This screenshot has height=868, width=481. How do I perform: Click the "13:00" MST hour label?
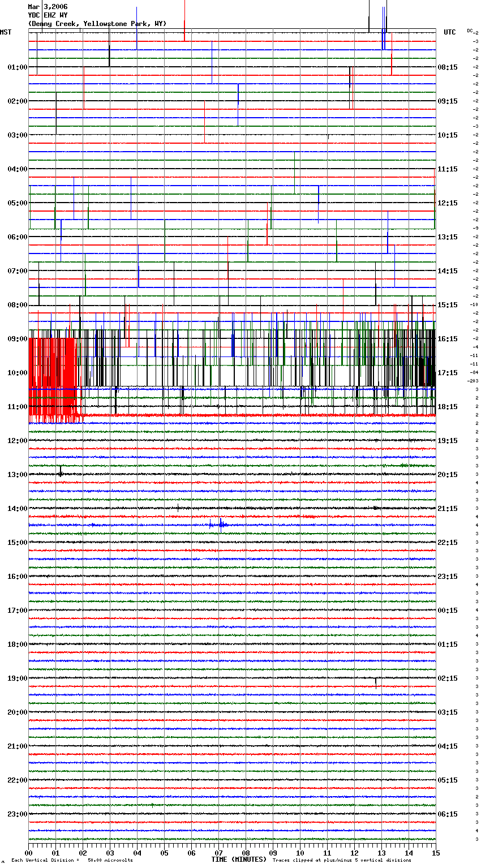click(x=18, y=475)
